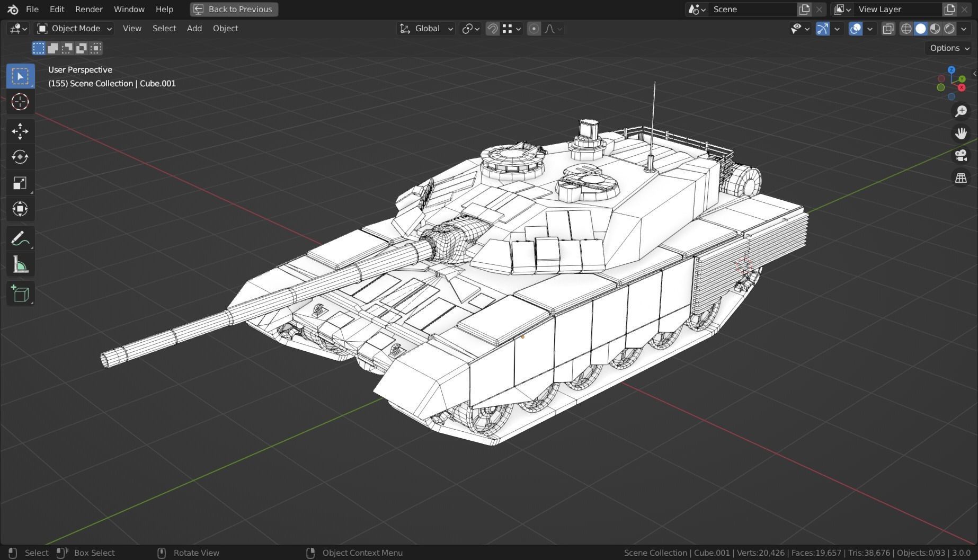
Task: Remove the View Layer with X button
Action: pyautogui.click(x=965, y=9)
